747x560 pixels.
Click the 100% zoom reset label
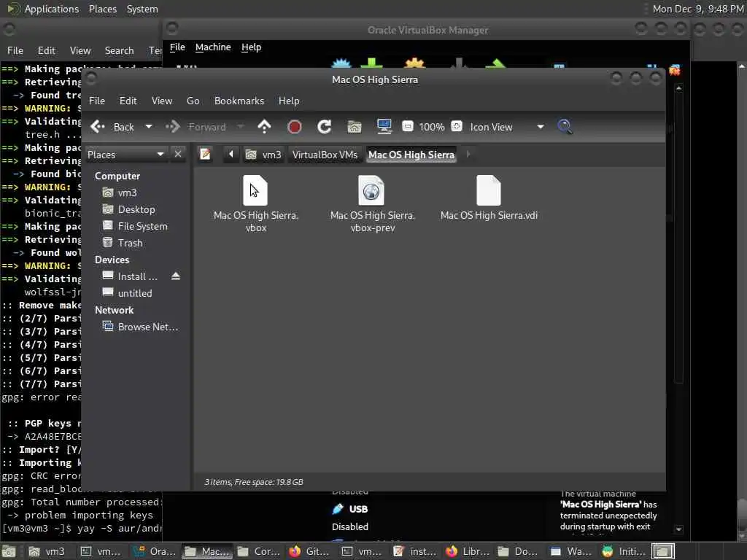[x=432, y=127]
